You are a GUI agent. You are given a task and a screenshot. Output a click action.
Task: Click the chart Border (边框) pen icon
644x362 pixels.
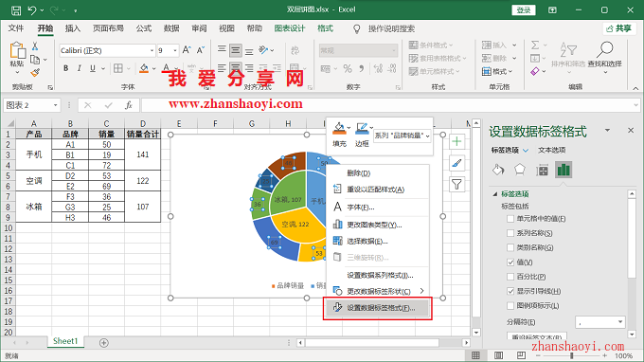362,128
